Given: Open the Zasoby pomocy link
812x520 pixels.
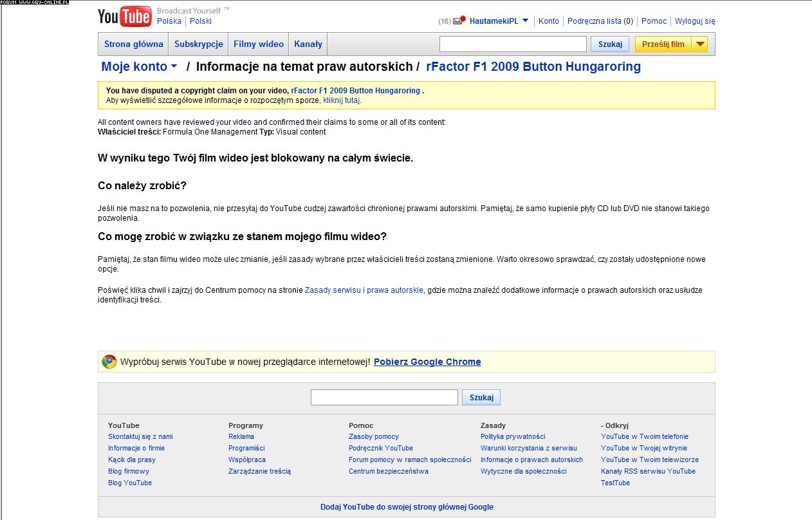Looking at the screenshot, I should pos(374,436).
